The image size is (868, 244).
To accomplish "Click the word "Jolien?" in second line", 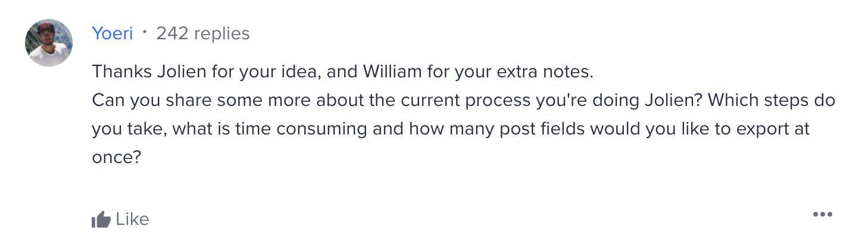I will point(675,101).
